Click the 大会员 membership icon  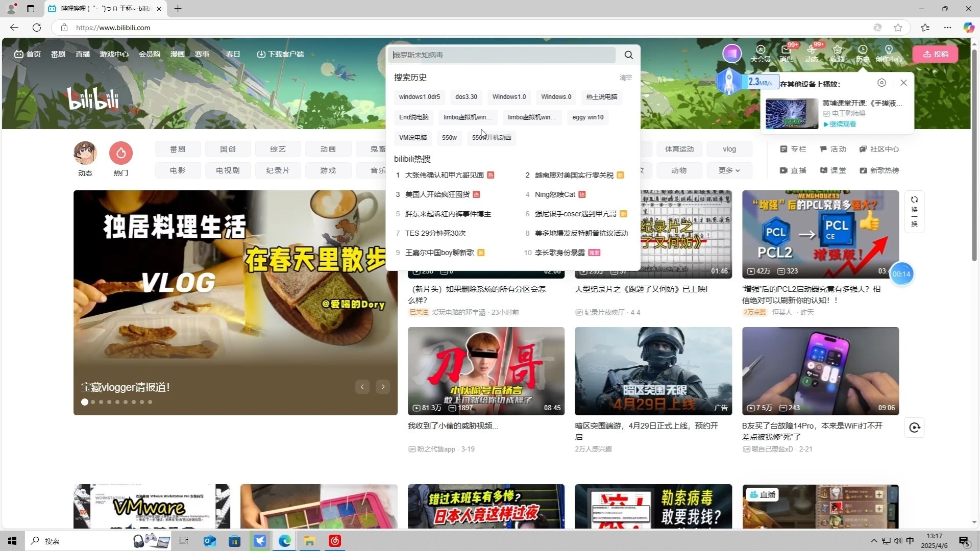[761, 54]
